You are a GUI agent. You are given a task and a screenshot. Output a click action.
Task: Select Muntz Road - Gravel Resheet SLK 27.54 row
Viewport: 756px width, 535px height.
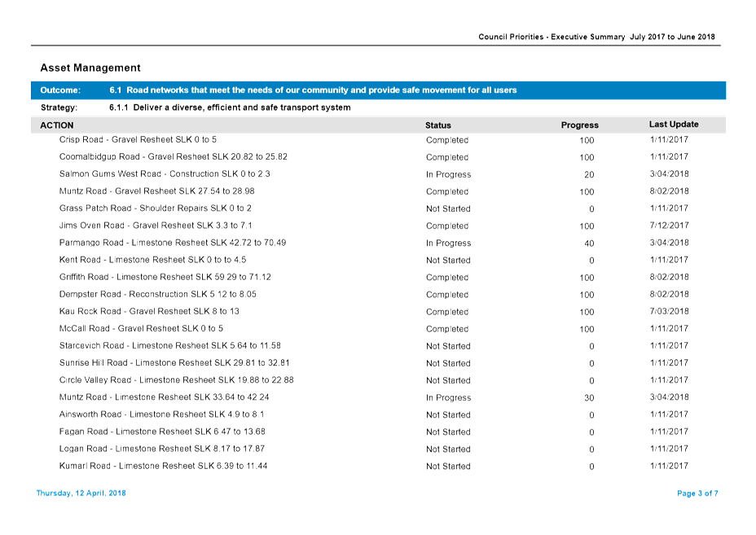[x=379, y=191]
